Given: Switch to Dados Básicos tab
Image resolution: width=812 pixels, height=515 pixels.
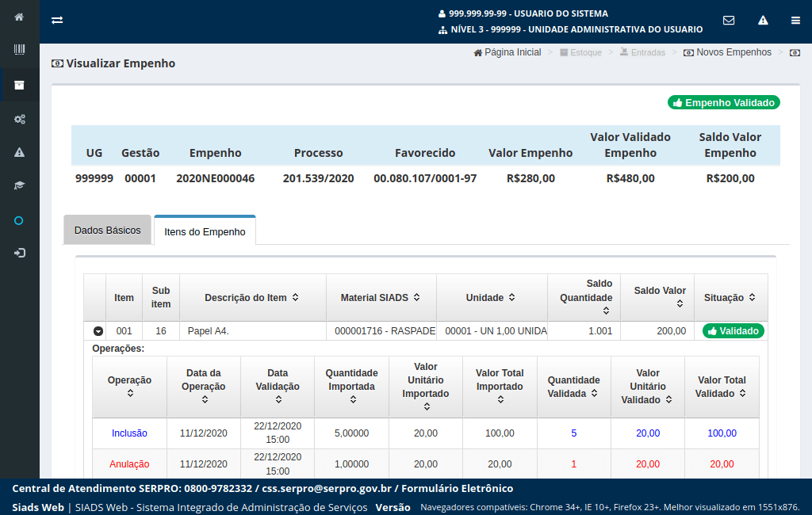Looking at the screenshot, I should coord(107,231).
